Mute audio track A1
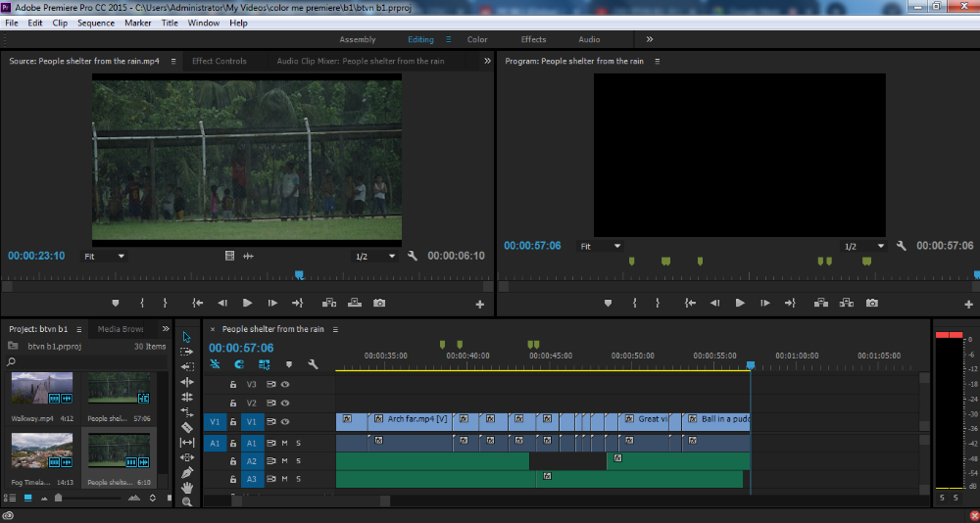 pyautogui.click(x=284, y=443)
